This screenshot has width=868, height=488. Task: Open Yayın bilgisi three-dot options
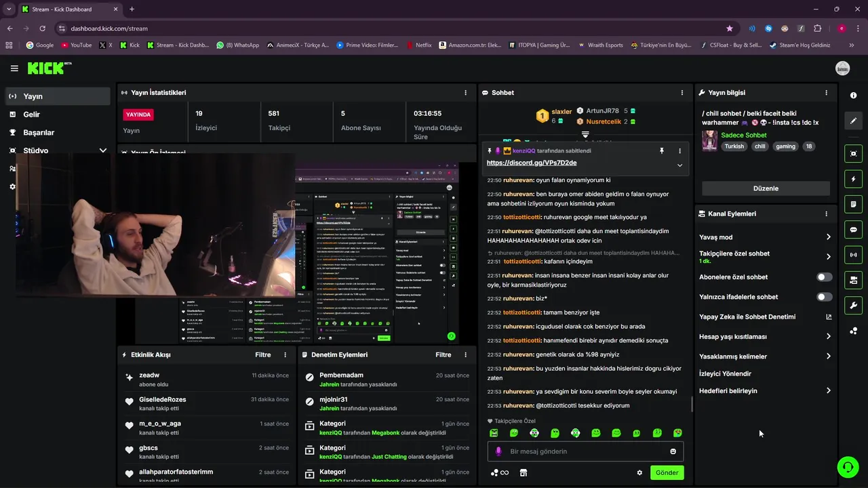(826, 93)
